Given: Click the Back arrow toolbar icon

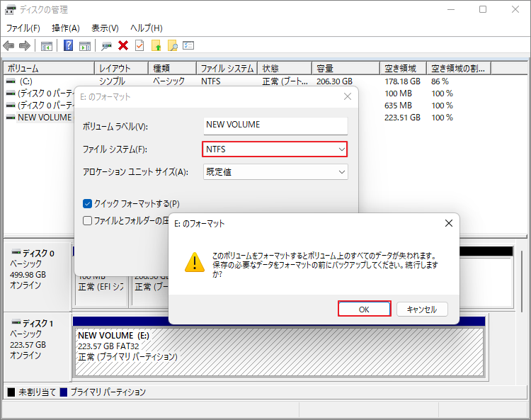Looking at the screenshot, I should pyautogui.click(x=8, y=45).
